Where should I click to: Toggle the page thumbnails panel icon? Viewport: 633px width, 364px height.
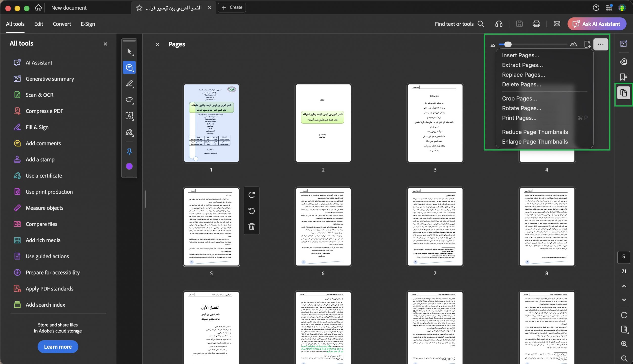[x=624, y=93]
